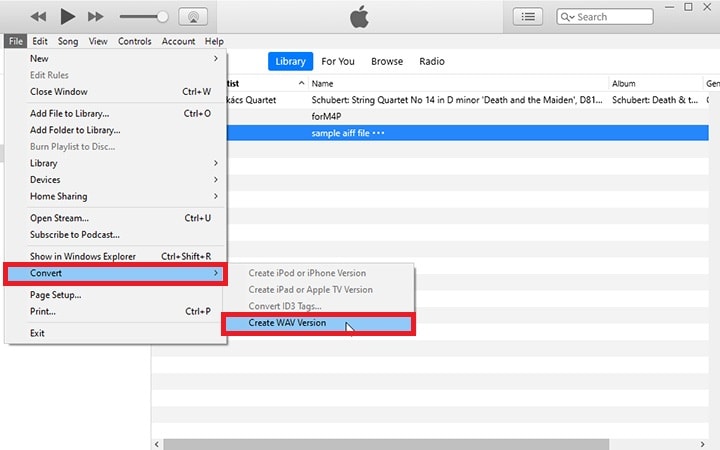The height and width of the screenshot is (450, 720).
Task: Switch to the For You tab
Action: click(x=338, y=61)
